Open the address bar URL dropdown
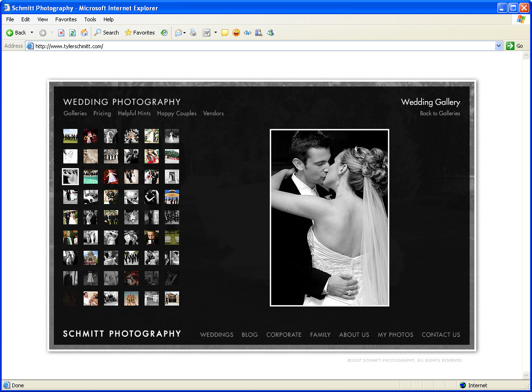Viewport: 532px width, 392px height. tap(498, 46)
